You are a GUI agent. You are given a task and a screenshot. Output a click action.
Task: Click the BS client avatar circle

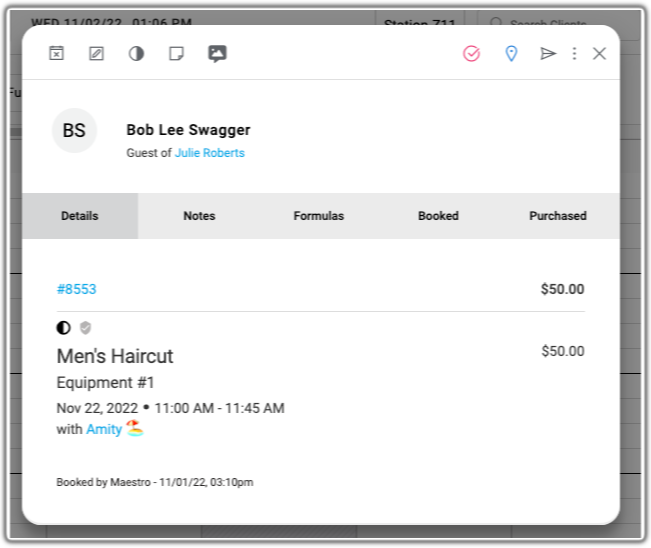click(74, 130)
